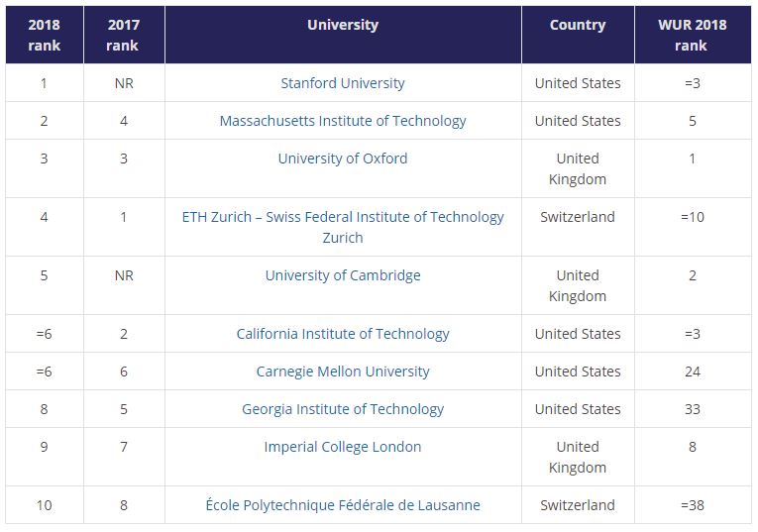758x532 pixels.
Task: Click the 2017 rank column header
Action: pyautogui.click(x=124, y=35)
